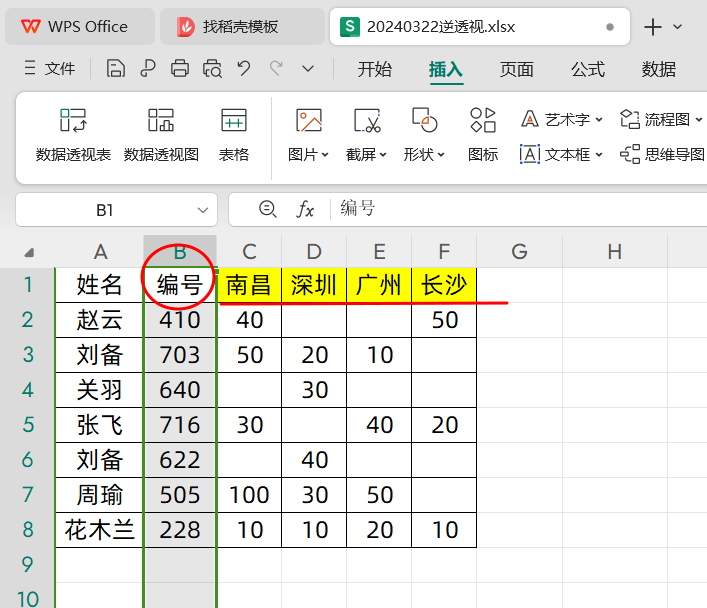This screenshot has width=707, height=608.
Task: Click the 文本框 text box button
Action: pos(556,155)
